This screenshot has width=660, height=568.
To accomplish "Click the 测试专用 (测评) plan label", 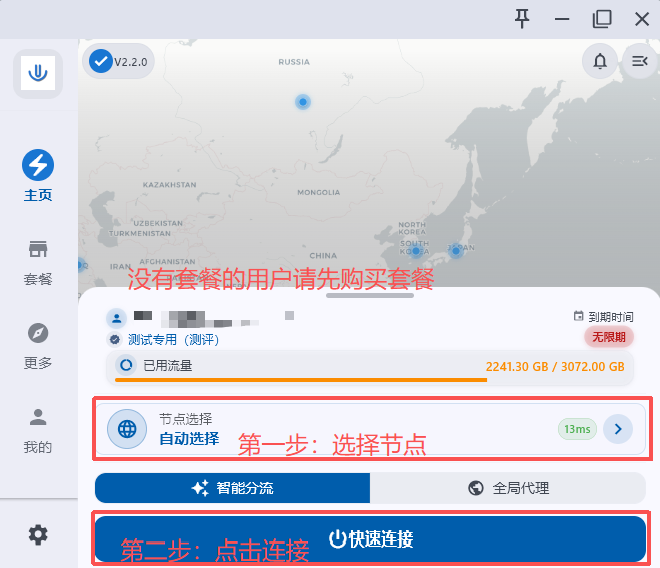I will (x=173, y=339).
